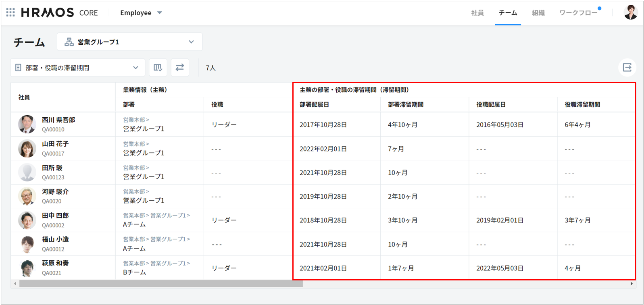Click 河野 駿介's profile photo
Image resolution: width=644 pixels, height=305 pixels.
click(x=27, y=196)
